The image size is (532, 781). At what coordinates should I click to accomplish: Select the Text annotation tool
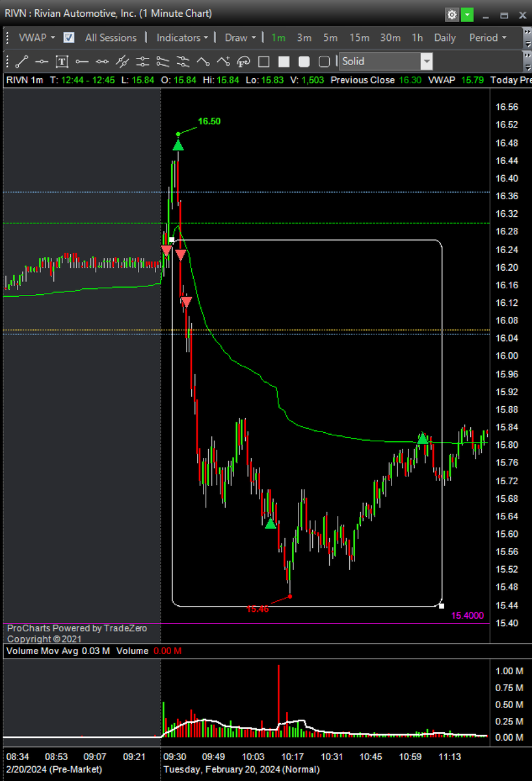pos(62,62)
